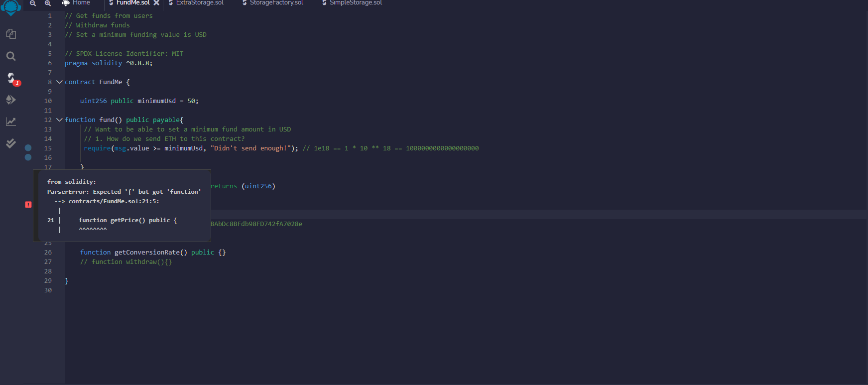Click the zoom out magnifier icon
This screenshot has width=868, height=385.
(33, 3)
